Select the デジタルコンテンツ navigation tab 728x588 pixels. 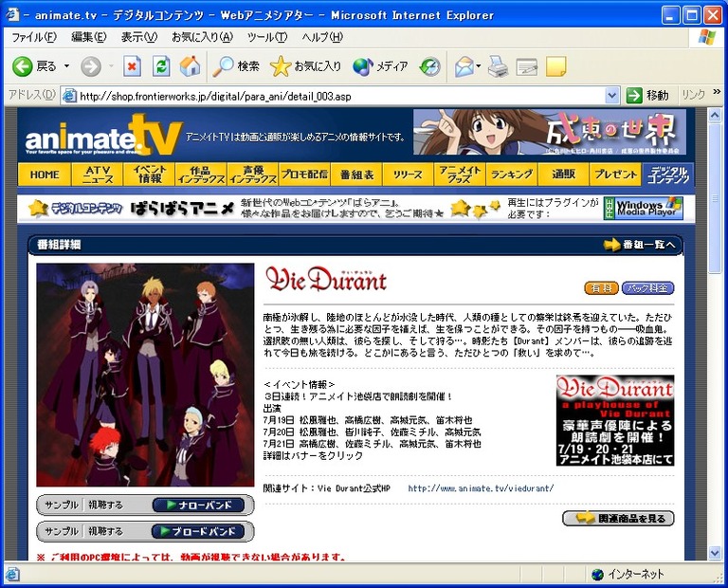click(667, 175)
